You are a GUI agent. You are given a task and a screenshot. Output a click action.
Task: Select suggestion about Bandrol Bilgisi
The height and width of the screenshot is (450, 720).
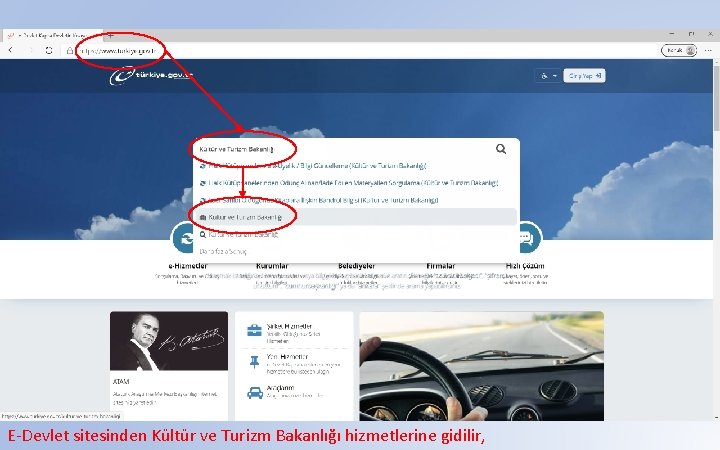point(356,200)
